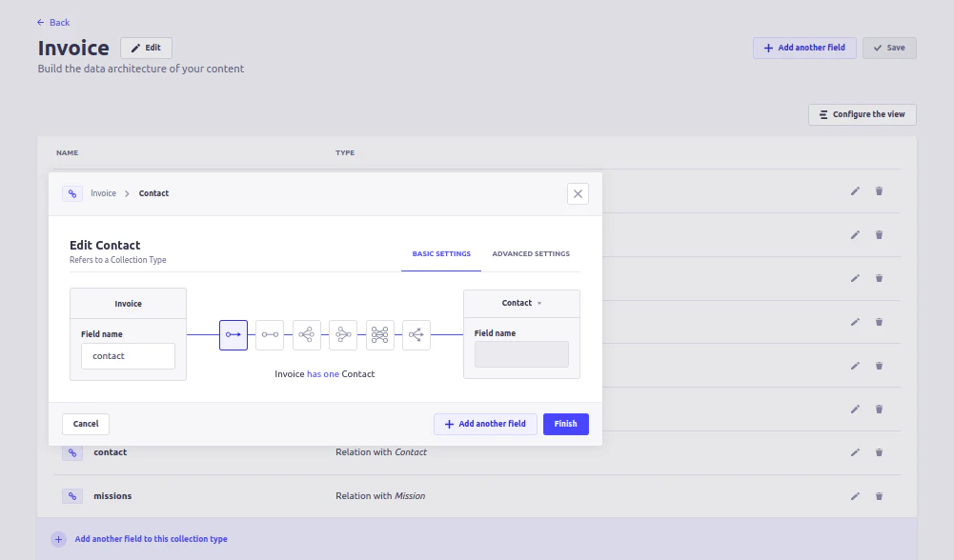954x560 pixels.
Task: Delete the missions field using its trash icon
Action: coord(879,495)
